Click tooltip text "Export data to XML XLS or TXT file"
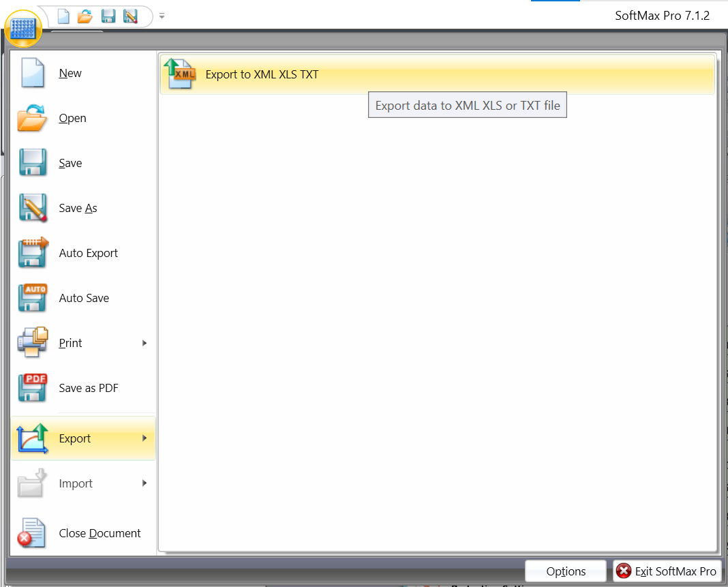This screenshot has width=728, height=587. pos(468,106)
